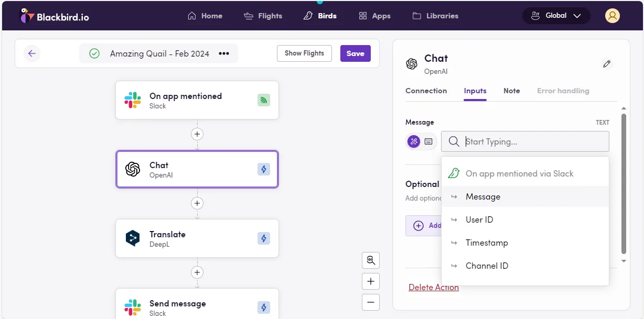Open the Global workspace dropdown

556,15
